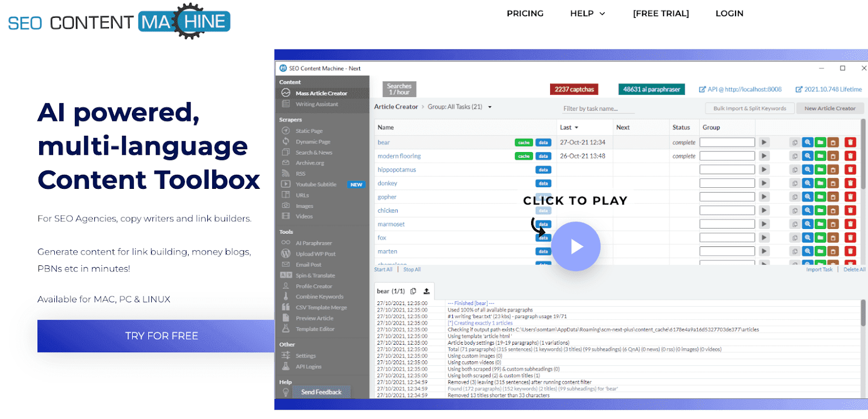Open the Archive.org scraper
Screen dimensions: 868x419
coord(310,163)
